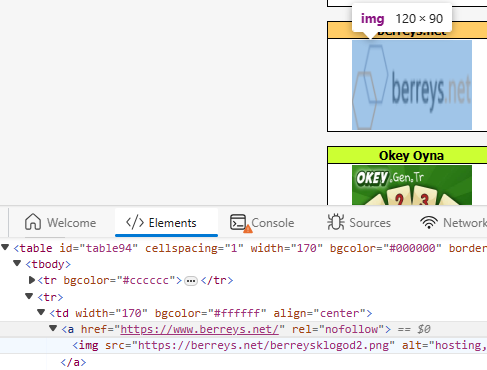Image resolution: width=487 pixels, height=370 pixels.
Task: Select the img berreysklogod2.png node
Action: click(x=243, y=345)
